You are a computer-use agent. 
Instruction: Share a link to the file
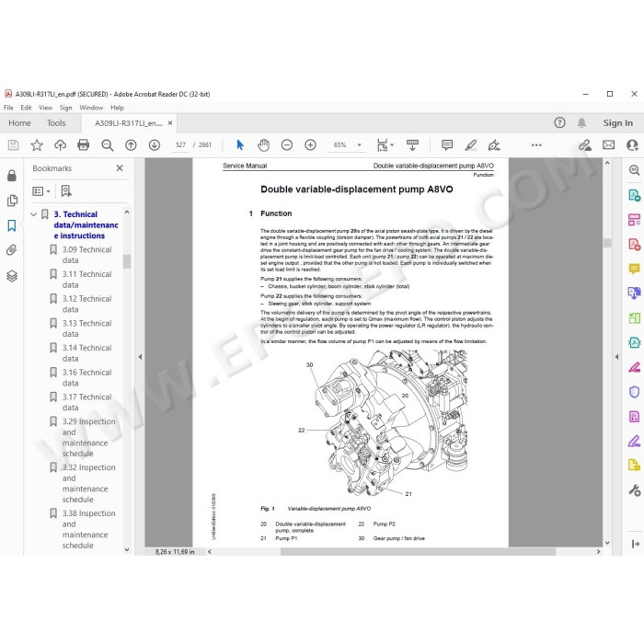[585, 145]
